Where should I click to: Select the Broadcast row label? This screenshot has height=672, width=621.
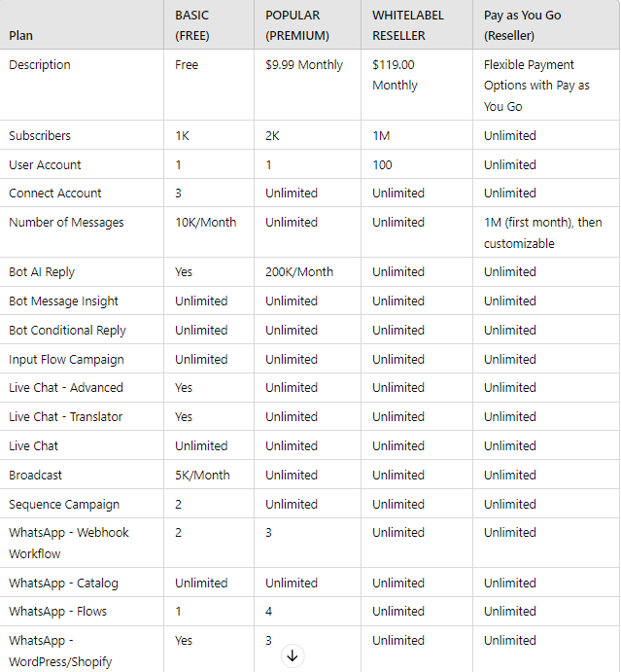[x=35, y=476]
